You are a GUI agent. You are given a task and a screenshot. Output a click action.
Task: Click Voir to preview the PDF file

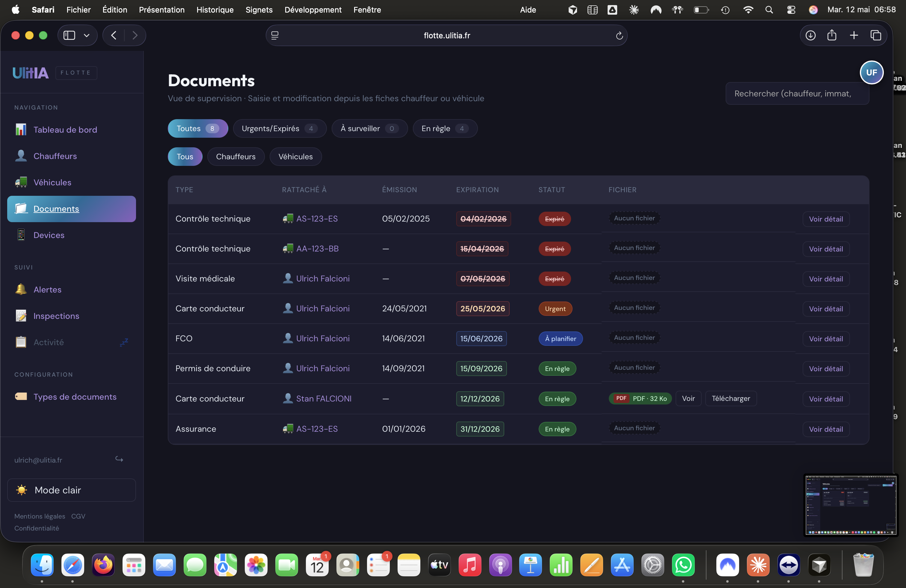coord(688,398)
